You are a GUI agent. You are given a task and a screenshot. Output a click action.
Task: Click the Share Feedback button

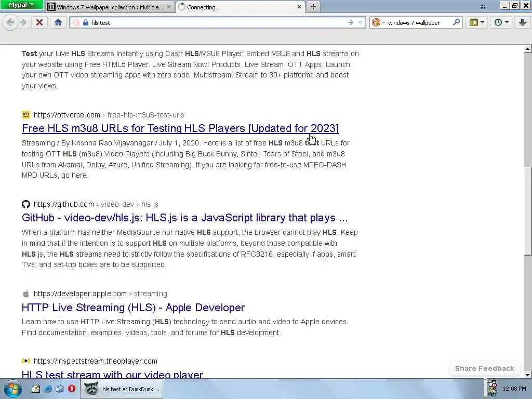pos(485,368)
